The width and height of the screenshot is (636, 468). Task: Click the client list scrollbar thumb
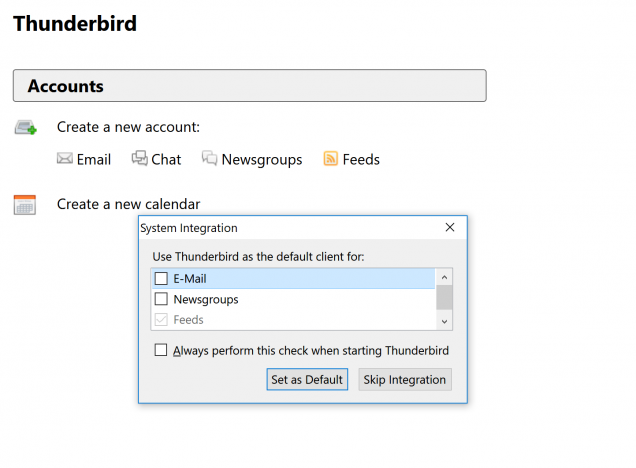(x=444, y=297)
